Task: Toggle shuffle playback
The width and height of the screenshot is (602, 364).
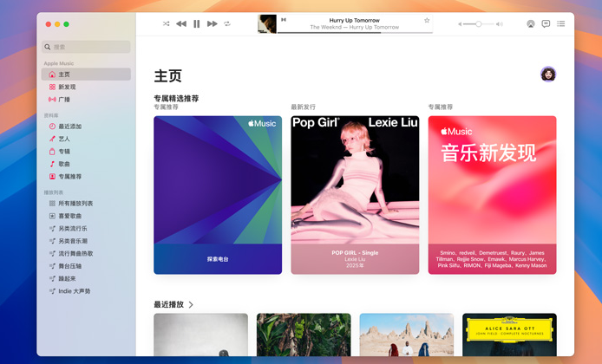Action: [166, 23]
